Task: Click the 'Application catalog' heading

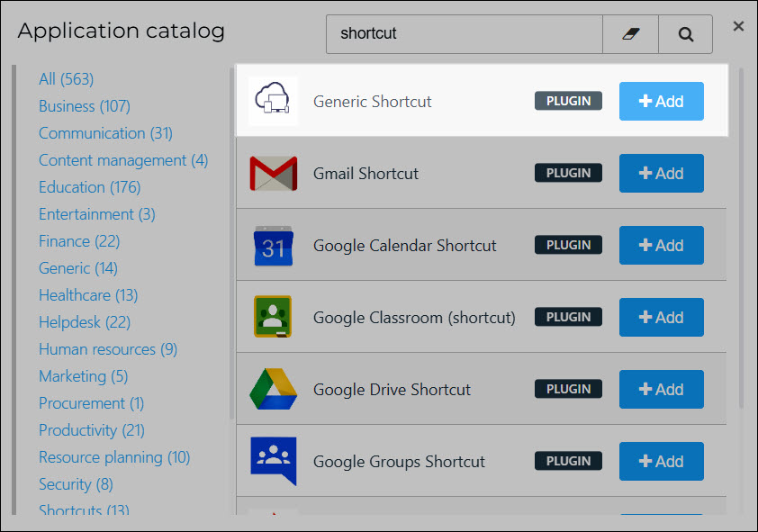Action: point(122,31)
